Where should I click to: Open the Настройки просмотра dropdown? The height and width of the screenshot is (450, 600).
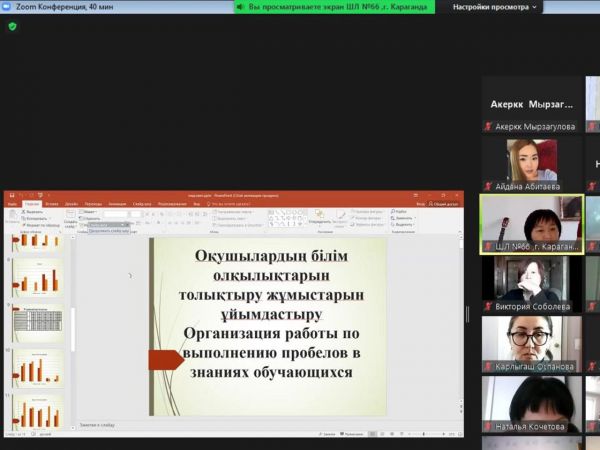click(x=495, y=7)
